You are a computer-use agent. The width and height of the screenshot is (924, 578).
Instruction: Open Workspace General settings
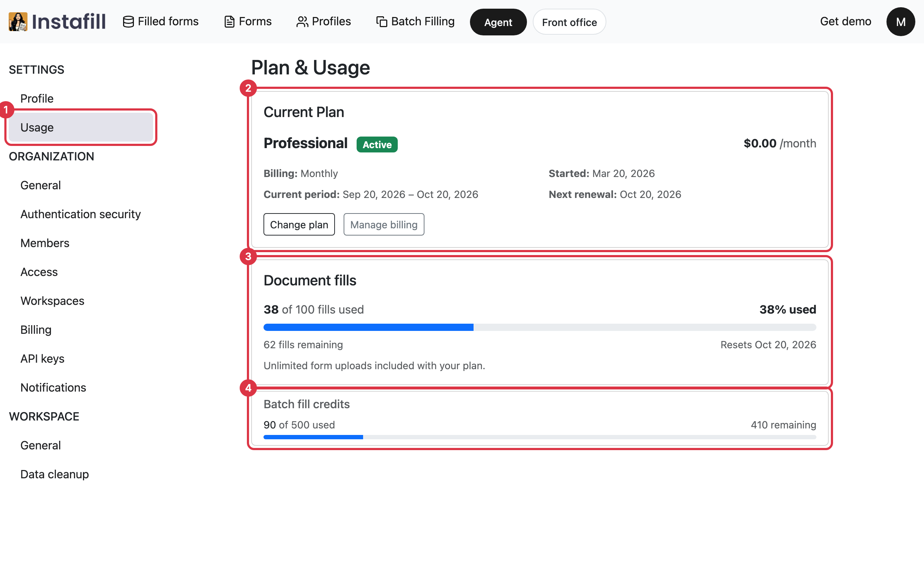pyautogui.click(x=81, y=445)
